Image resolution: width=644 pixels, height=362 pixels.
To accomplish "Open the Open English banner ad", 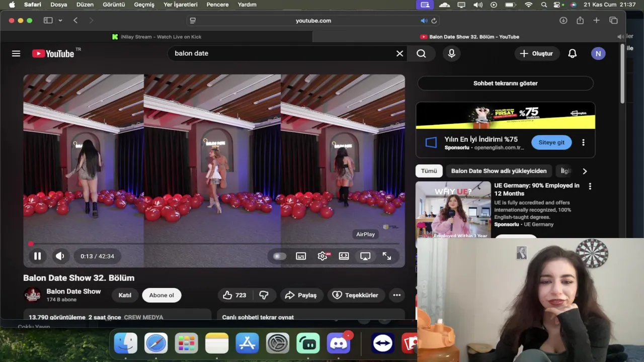I will click(x=505, y=116).
